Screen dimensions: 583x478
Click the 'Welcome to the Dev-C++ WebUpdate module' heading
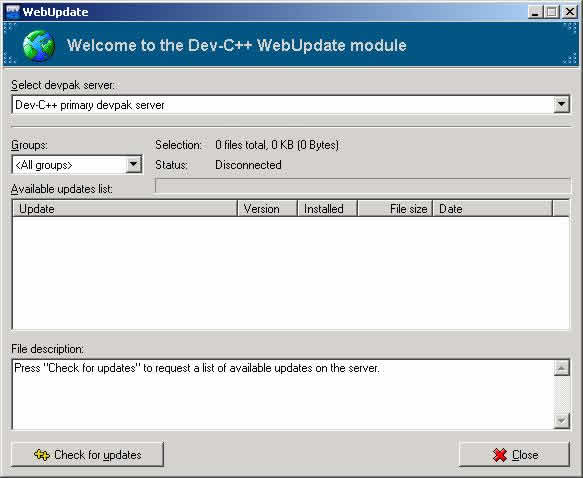(x=236, y=45)
